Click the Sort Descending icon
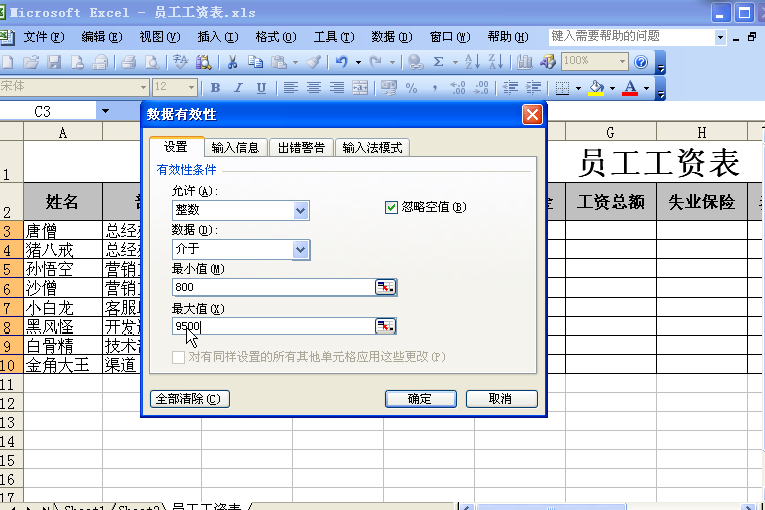765x510 pixels. (x=495, y=62)
